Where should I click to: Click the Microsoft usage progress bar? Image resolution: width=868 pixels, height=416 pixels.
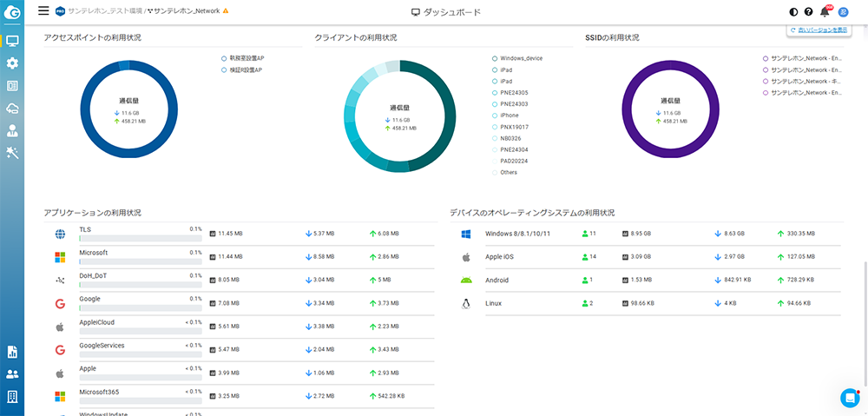141,261
